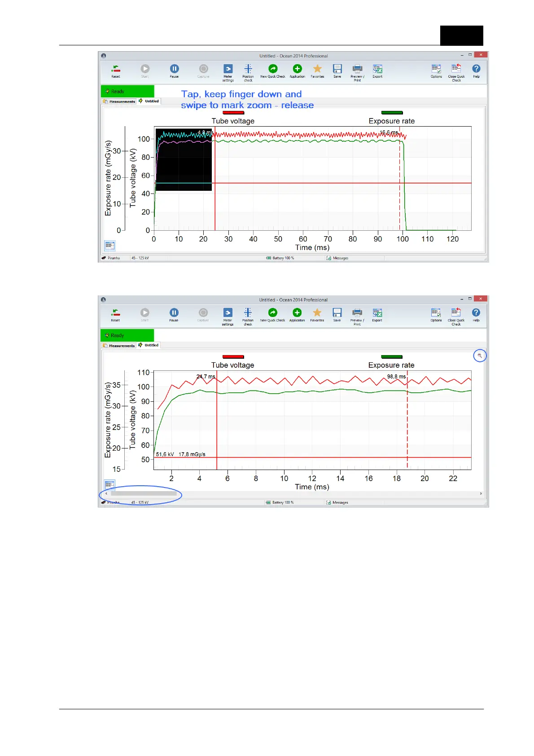This screenshot has height=756, width=534.
Task: Click the Capture icon in lower window
Action: (203, 315)
